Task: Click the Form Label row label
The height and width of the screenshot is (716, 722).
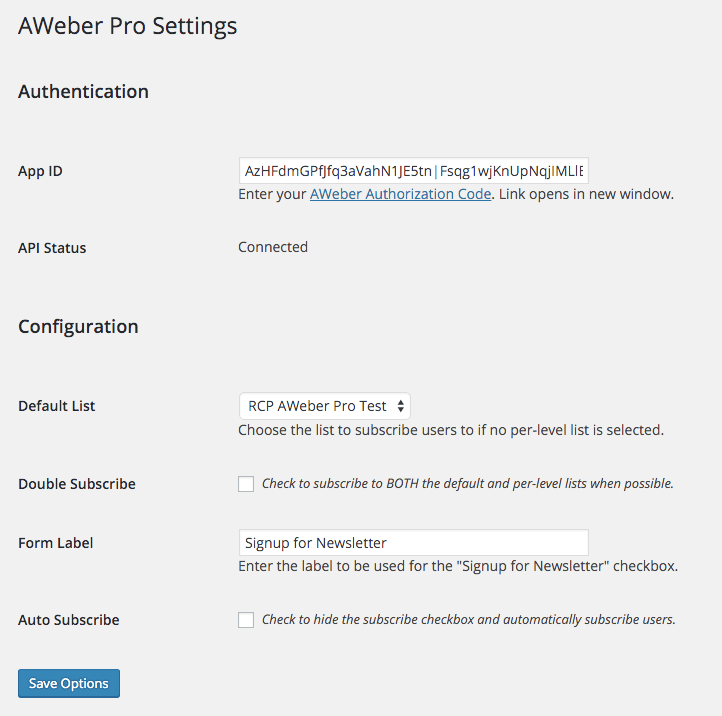Action: point(56,543)
